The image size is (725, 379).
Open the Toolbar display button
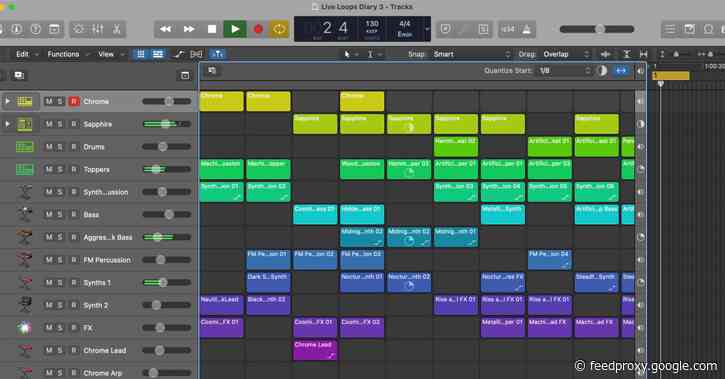(x=54, y=29)
